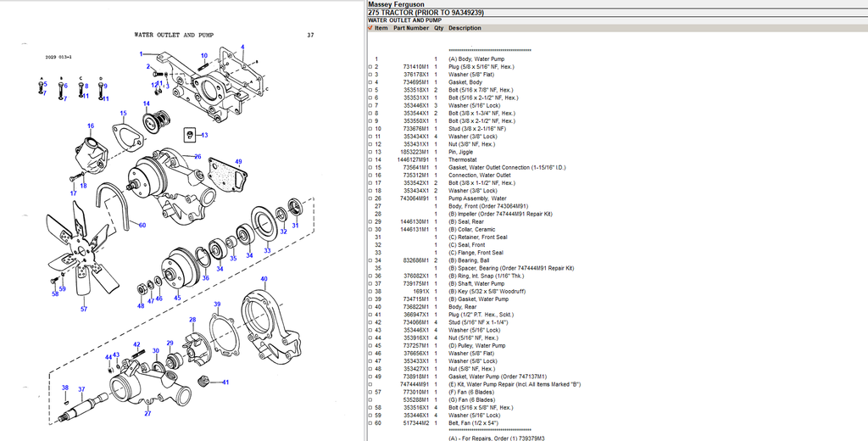Click callout 13 beside the jiggle pin
The width and height of the screenshot is (868, 441).
coord(204,135)
